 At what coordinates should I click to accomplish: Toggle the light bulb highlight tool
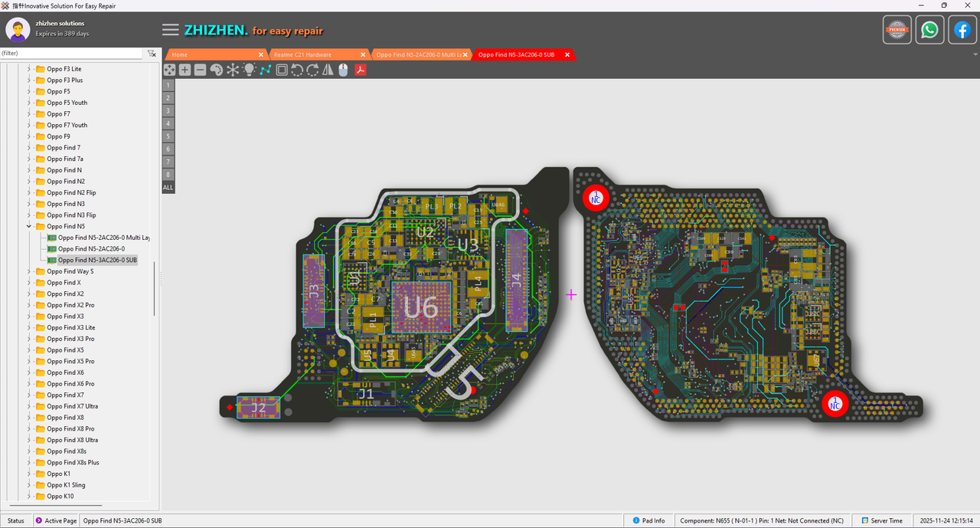pos(249,70)
